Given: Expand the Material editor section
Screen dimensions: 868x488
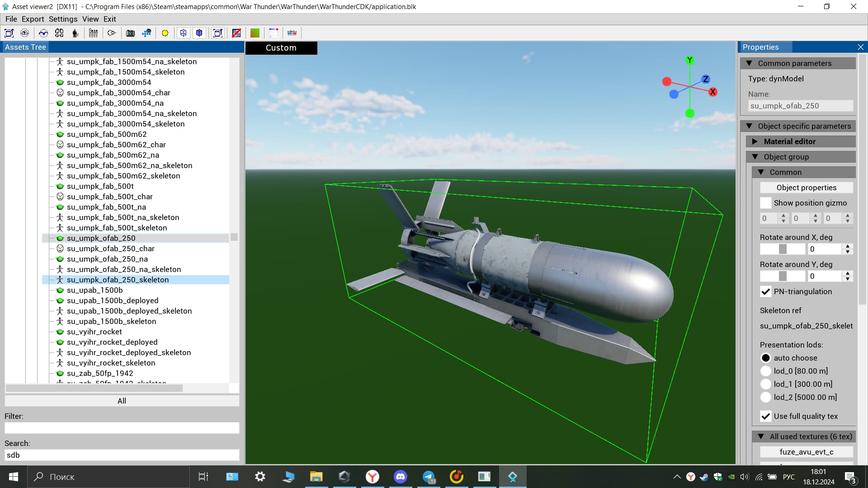Looking at the screenshot, I should 801,141.
